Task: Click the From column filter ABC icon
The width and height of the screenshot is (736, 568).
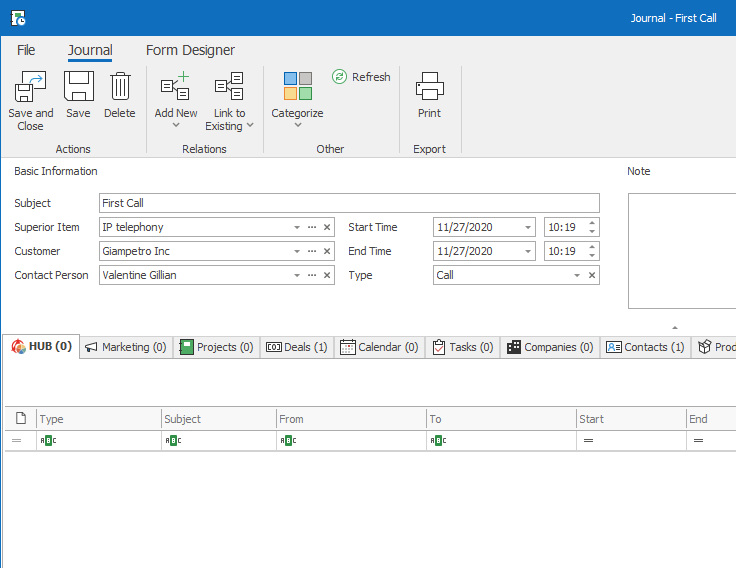Action: click(x=288, y=441)
